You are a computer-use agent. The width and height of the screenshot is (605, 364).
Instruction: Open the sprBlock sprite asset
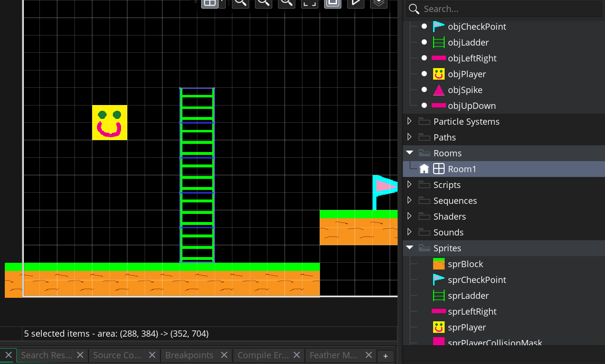465,264
